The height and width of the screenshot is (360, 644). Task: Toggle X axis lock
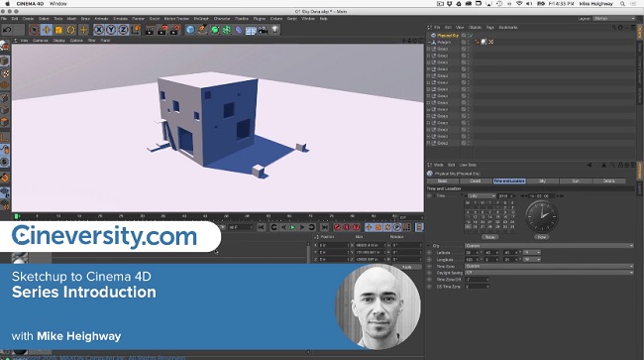point(98,30)
